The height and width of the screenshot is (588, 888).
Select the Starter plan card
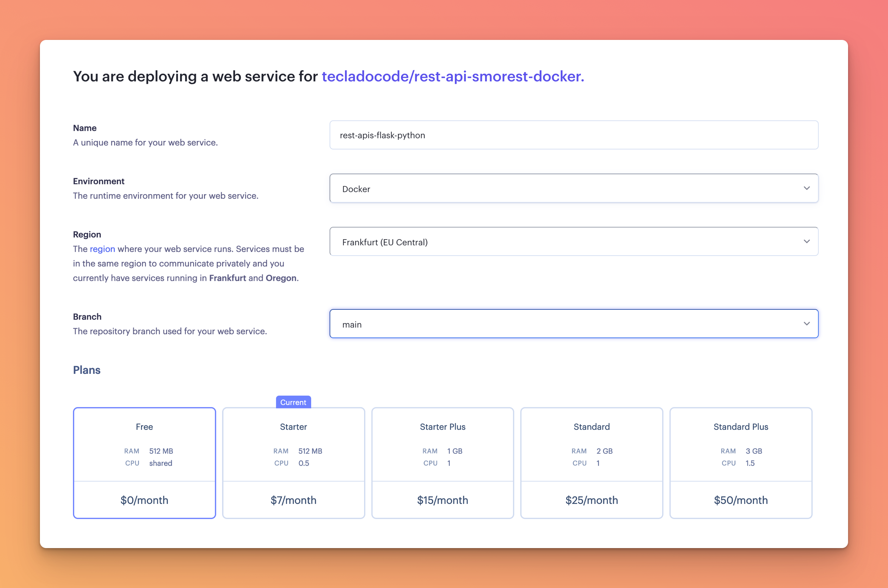pyautogui.click(x=293, y=463)
